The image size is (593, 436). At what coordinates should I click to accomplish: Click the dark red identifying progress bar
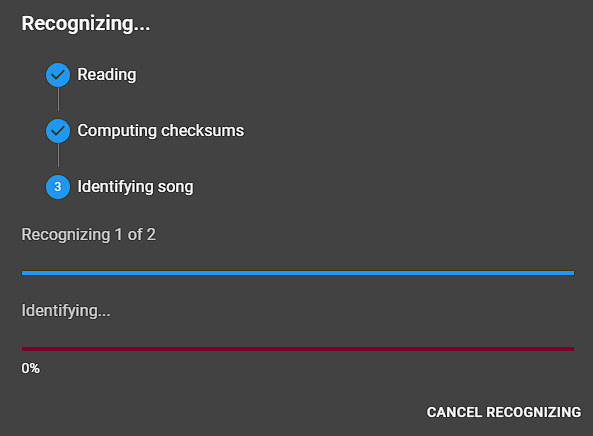coord(298,349)
